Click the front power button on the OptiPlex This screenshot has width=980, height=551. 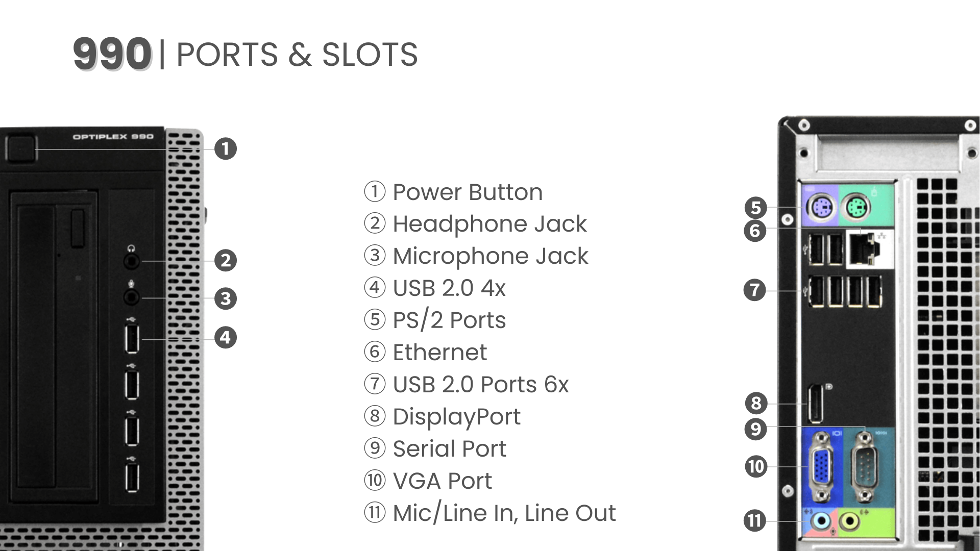(x=21, y=148)
